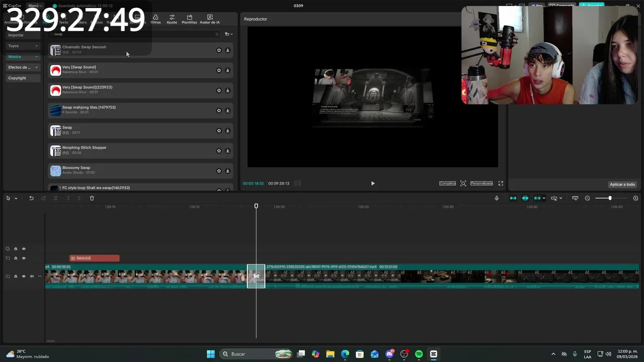Select the pointer tool in timeline
Screen dimensions: 644x362
(x=8, y=198)
